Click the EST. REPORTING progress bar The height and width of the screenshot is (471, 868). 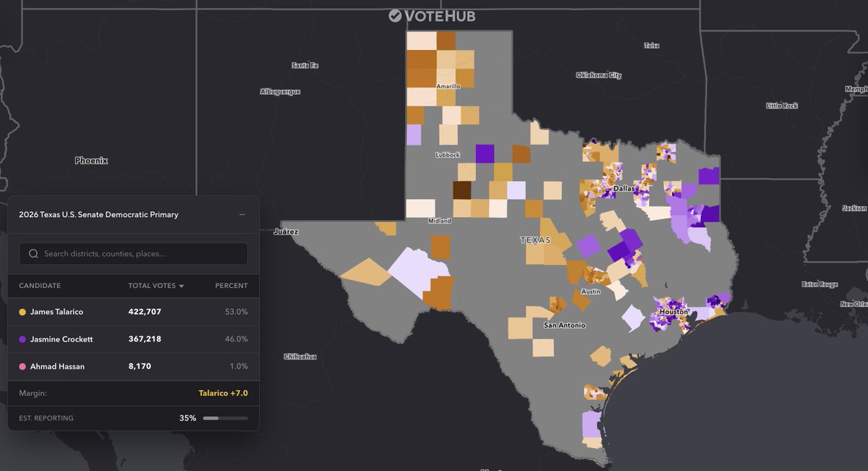point(225,417)
